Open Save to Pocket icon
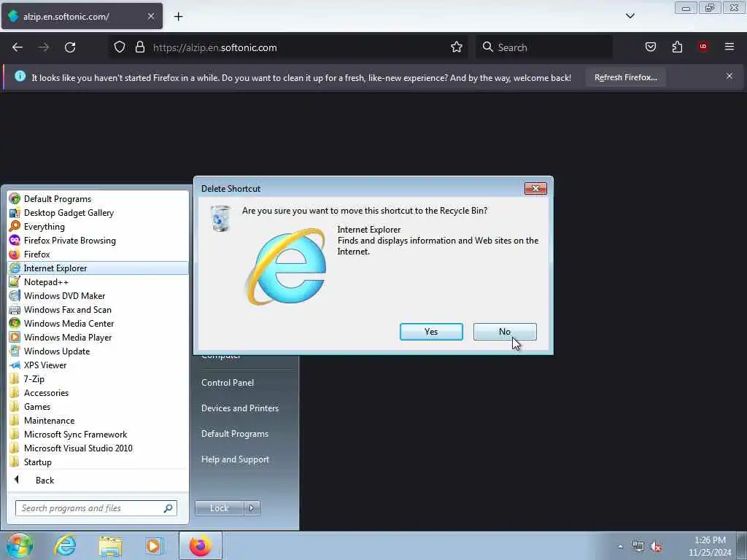Image resolution: width=747 pixels, height=560 pixels. [x=651, y=47]
